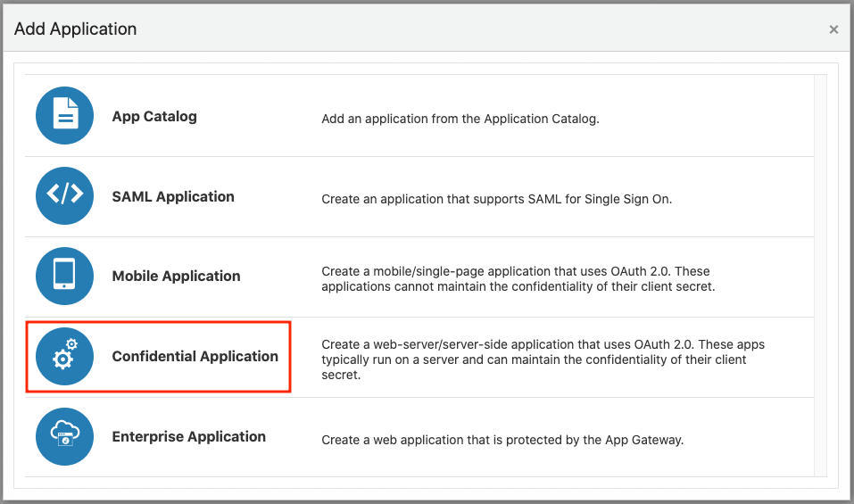
Task: Click the web-server/server-side application description
Action: (x=543, y=359)
